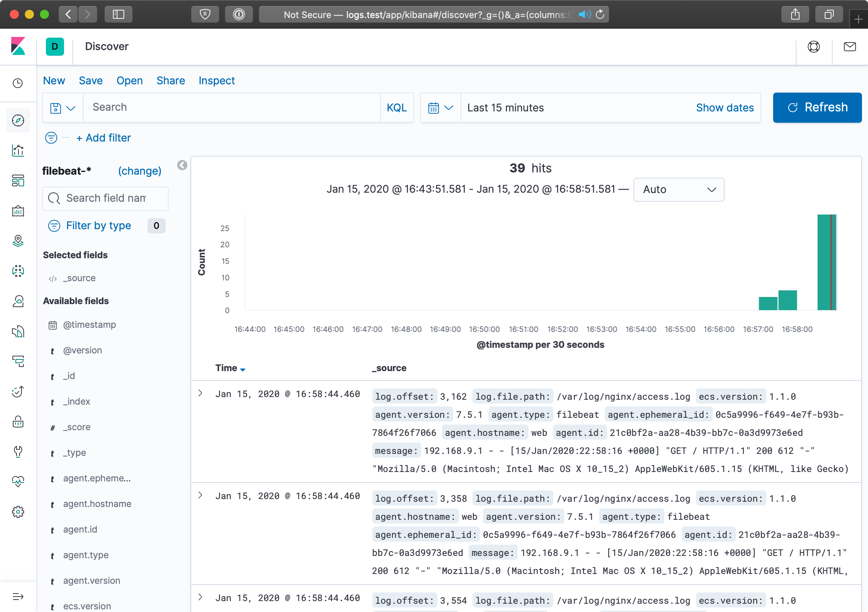Toggle query language via KQL button
The width and height of the screenshot is (868, 612).
coord(396,108)
